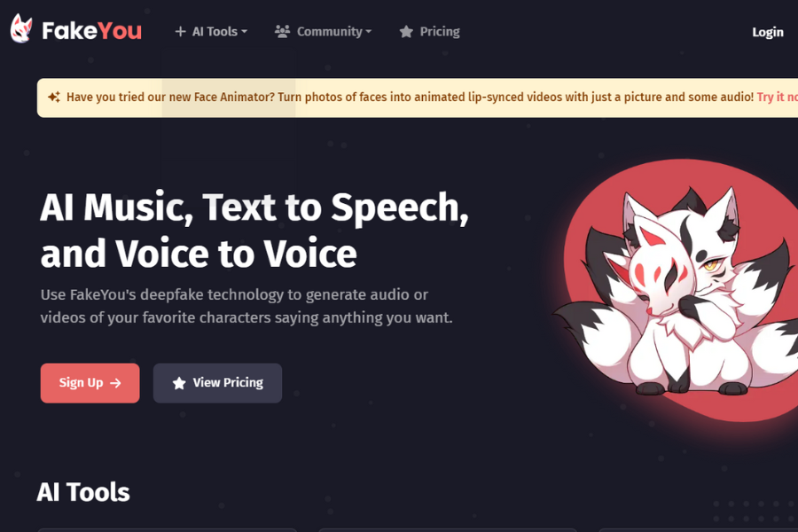Click the people icon next to Community
Screen dimensions: 798x532
pos(283,32)
